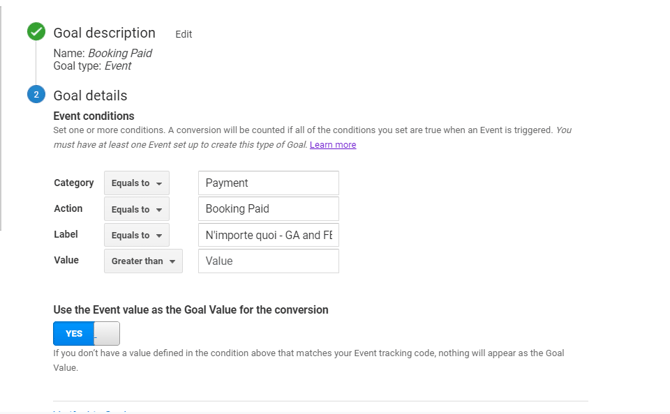Toggle the YES Event value switch
The width and height of the screenshot is (670, 414).
(x=86, y=333)
